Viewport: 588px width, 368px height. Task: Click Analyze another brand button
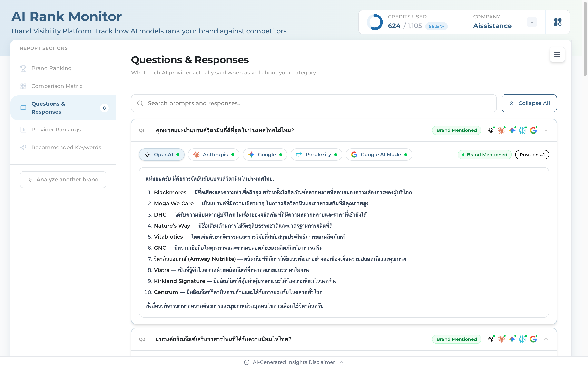[63, 180]
